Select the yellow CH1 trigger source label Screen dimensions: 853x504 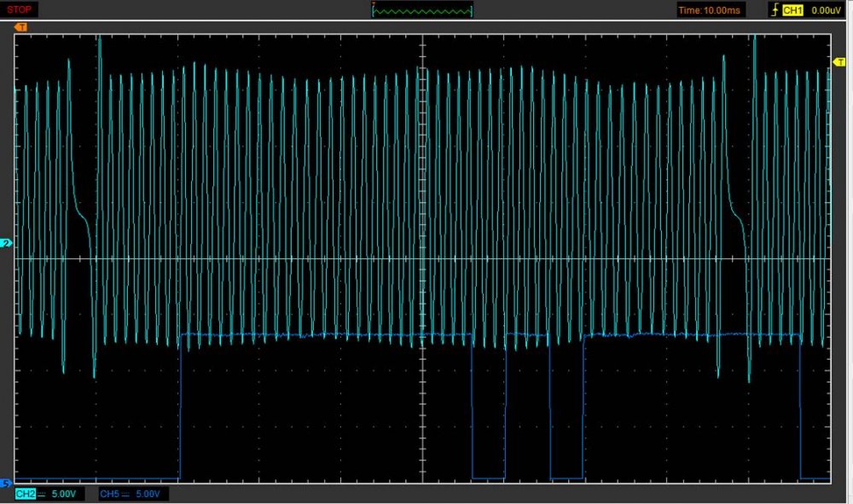tap(792, 10)
